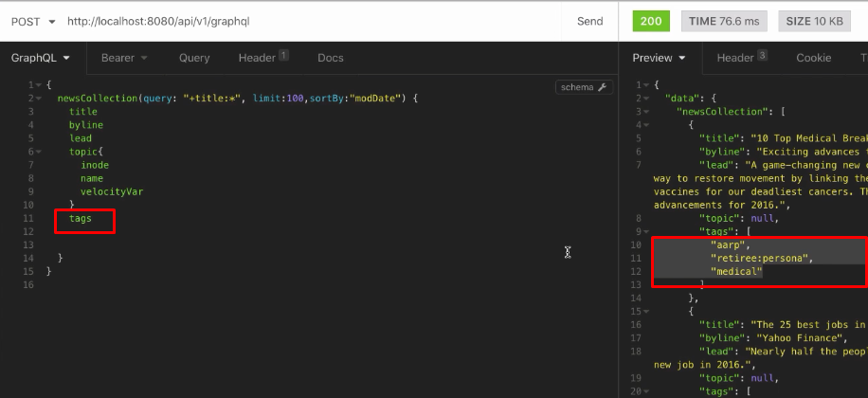Send the GraphQL request

pos(589,21)
